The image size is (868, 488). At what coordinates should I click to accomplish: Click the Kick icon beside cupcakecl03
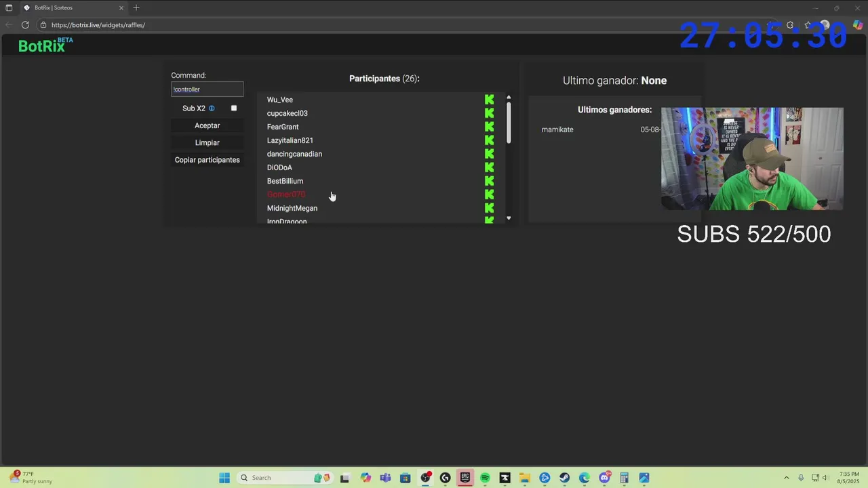(490, 113)
